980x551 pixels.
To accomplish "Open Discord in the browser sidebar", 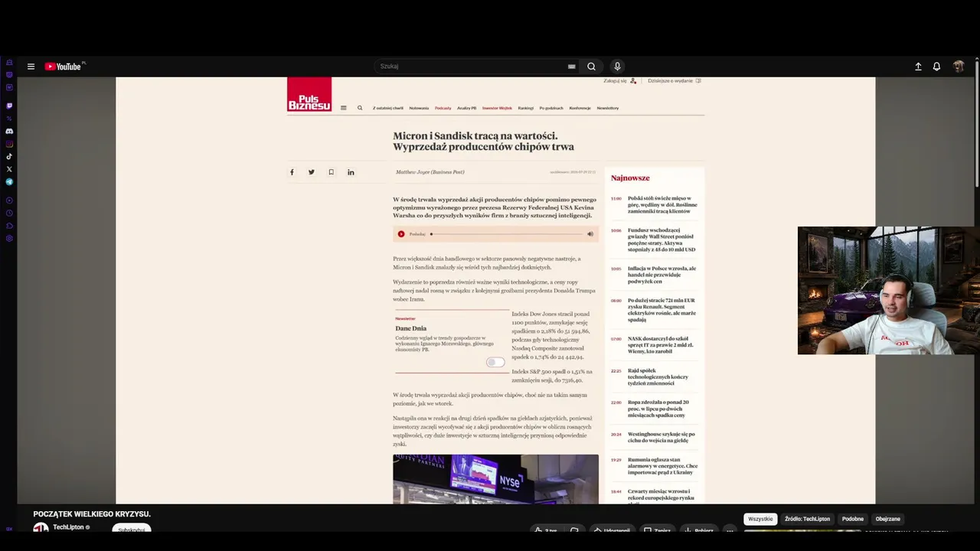I will (x=9, y=131).
